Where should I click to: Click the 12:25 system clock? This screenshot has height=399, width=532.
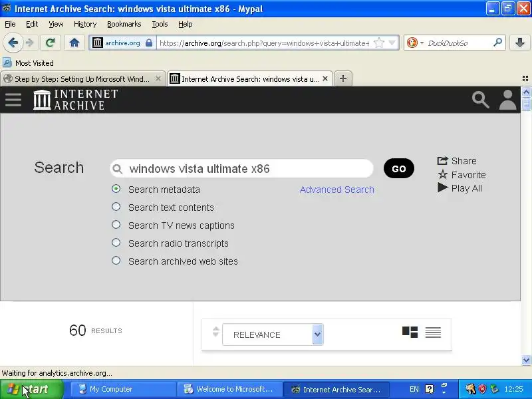point(513,389)
